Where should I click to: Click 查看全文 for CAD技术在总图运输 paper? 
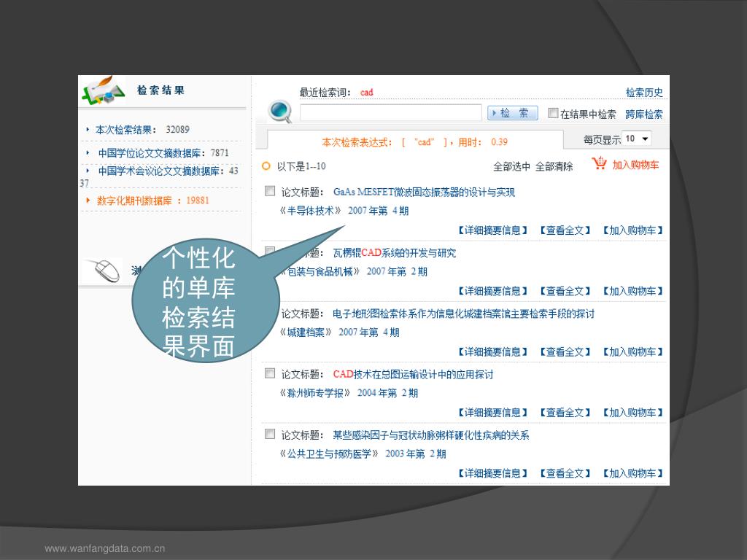click(x=565, y=413)
